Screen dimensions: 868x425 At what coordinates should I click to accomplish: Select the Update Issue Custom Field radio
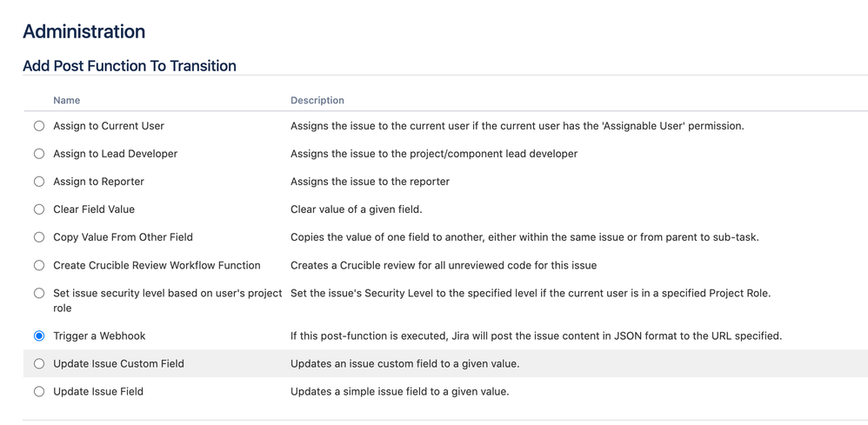(x=39, y=363)
